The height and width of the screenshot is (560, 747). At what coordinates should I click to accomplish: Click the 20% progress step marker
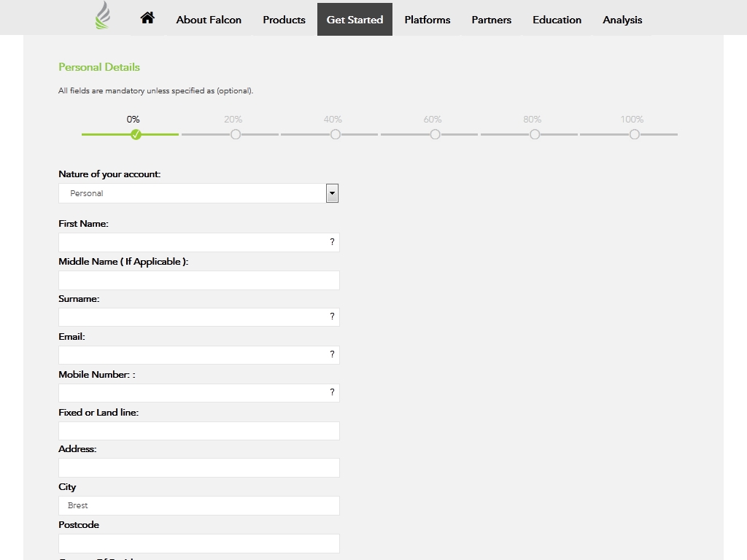235,134
